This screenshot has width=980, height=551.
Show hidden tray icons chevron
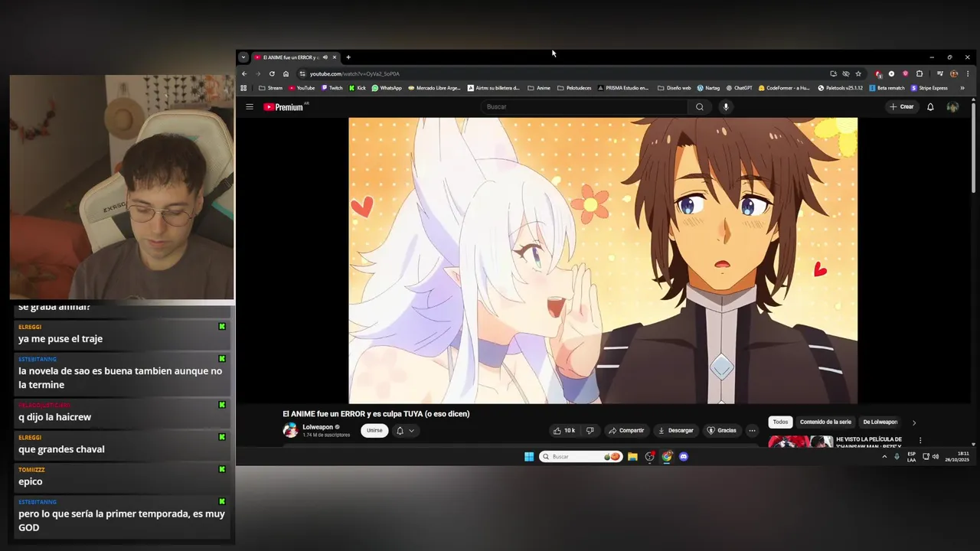pyautogui.click(x=884, y=457)
